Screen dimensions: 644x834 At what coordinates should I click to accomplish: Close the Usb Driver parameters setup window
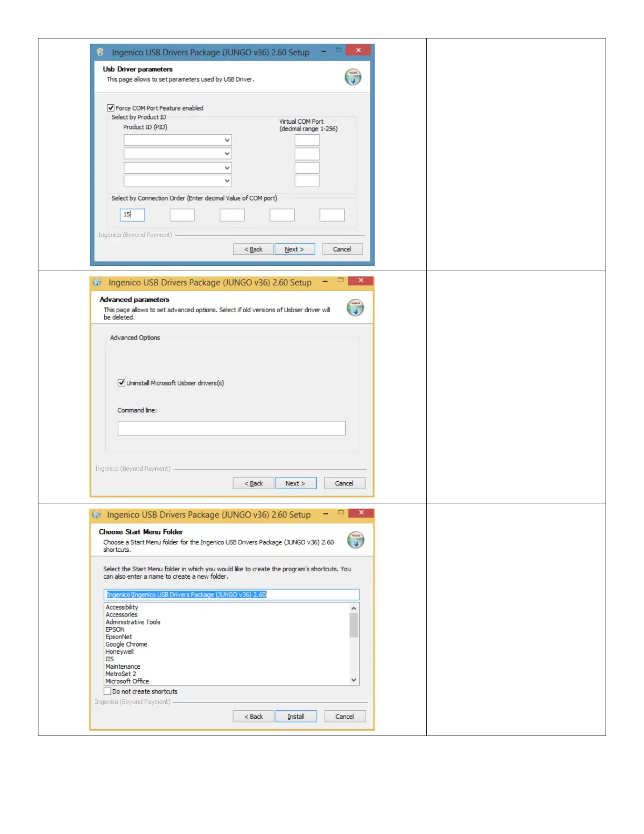[x=358, y=50]
